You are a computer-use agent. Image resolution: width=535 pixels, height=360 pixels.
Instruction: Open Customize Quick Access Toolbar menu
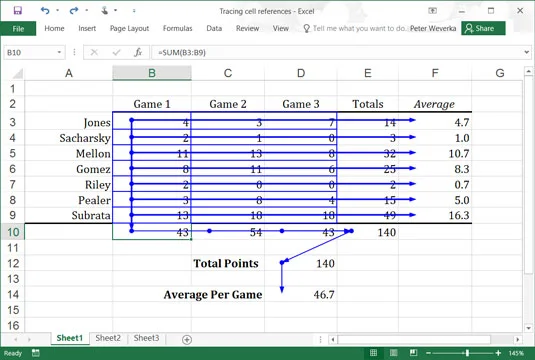pyautogui.click(x=134, y=11)
